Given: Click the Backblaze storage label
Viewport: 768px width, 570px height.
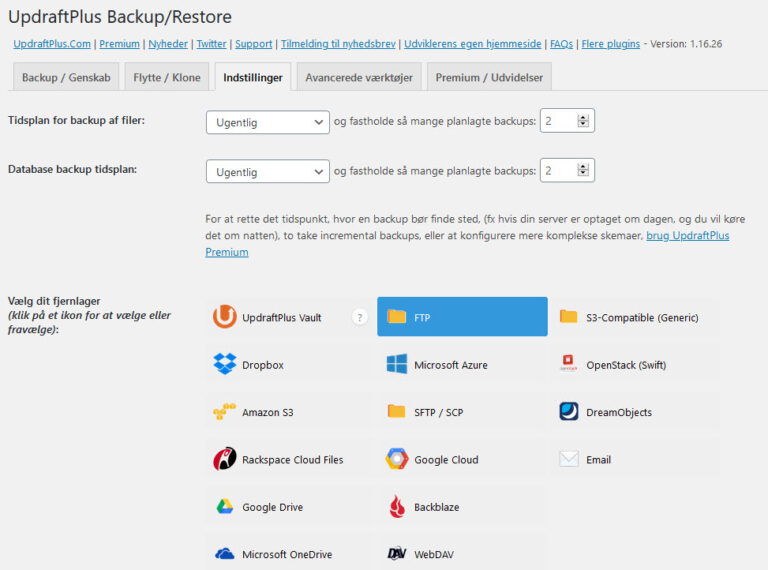Looking at the screenshot, I should tap(436, 507).
